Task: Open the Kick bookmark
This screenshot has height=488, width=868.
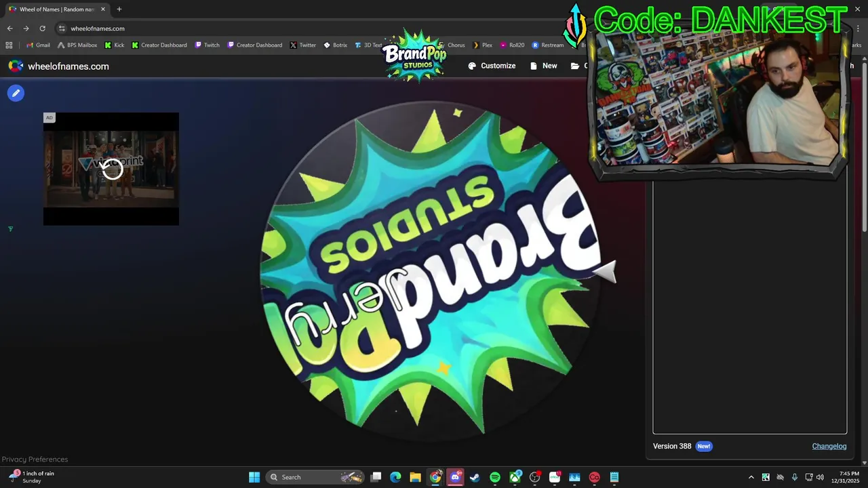Action: 114,45
